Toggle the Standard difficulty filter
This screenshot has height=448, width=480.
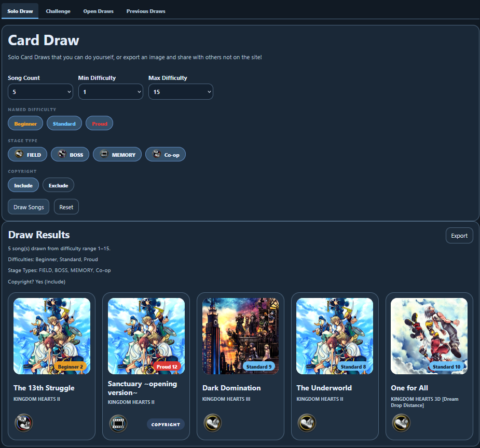pyautogui.click(x=64, y=124)
